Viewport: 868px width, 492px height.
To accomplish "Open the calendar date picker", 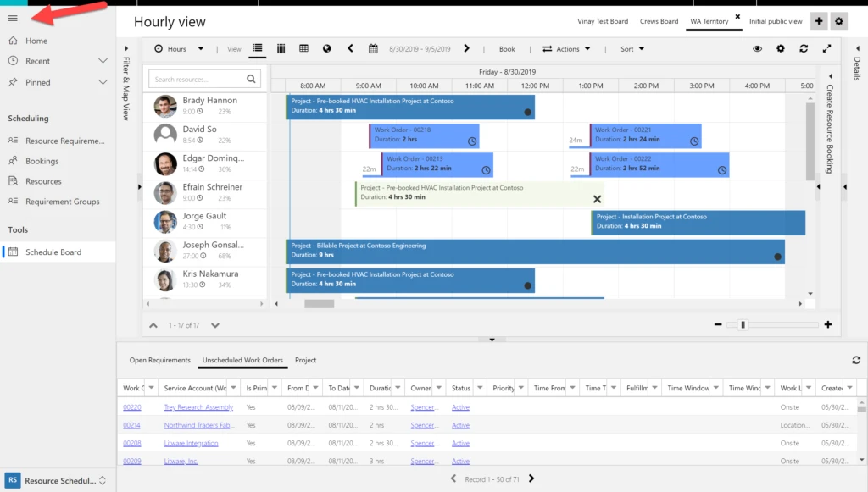I will [x=373, y=49].
